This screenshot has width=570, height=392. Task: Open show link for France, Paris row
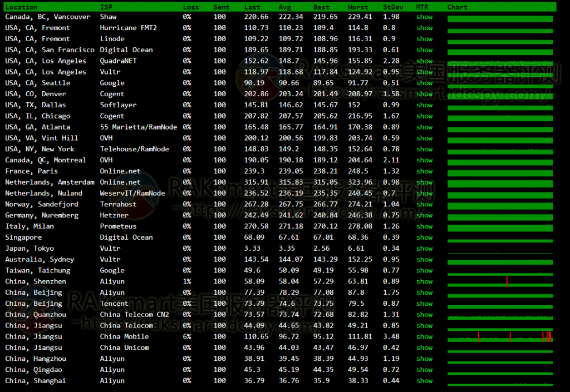424,171
